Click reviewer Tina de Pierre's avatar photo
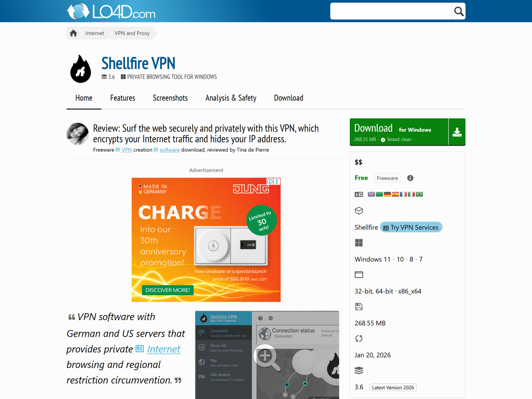 pos(77,134)
